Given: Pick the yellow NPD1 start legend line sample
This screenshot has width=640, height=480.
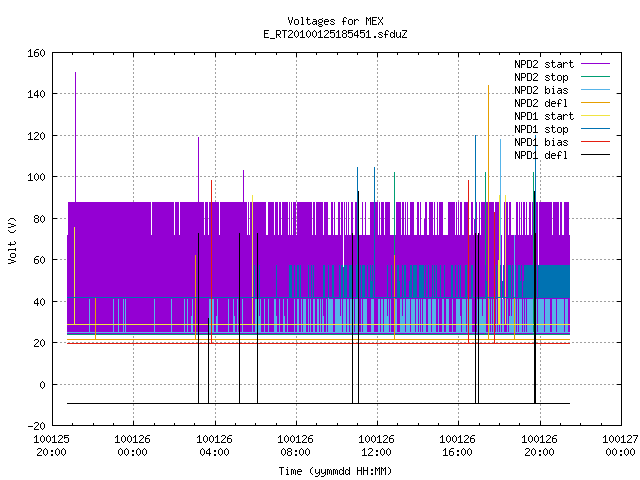Looking at the screenshot, I should click(595, 116).
